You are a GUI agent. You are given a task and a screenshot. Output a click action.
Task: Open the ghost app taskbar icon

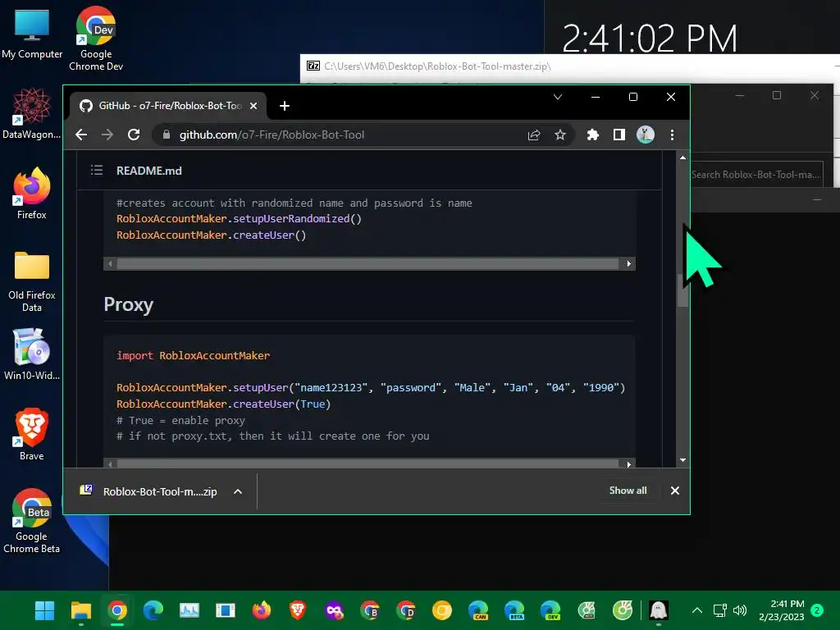[x=659, y=610]
